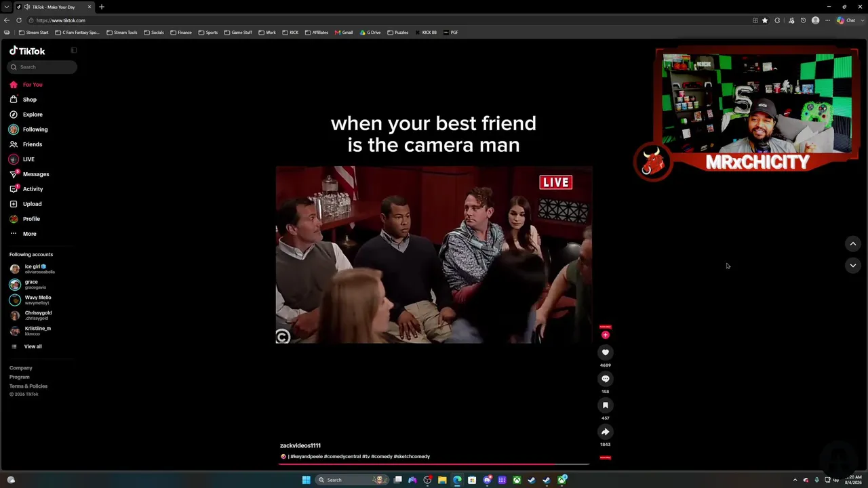The width and height of the screenshot is (868, 488).
Task: Go back in the browser
Action: click(7, 20)
